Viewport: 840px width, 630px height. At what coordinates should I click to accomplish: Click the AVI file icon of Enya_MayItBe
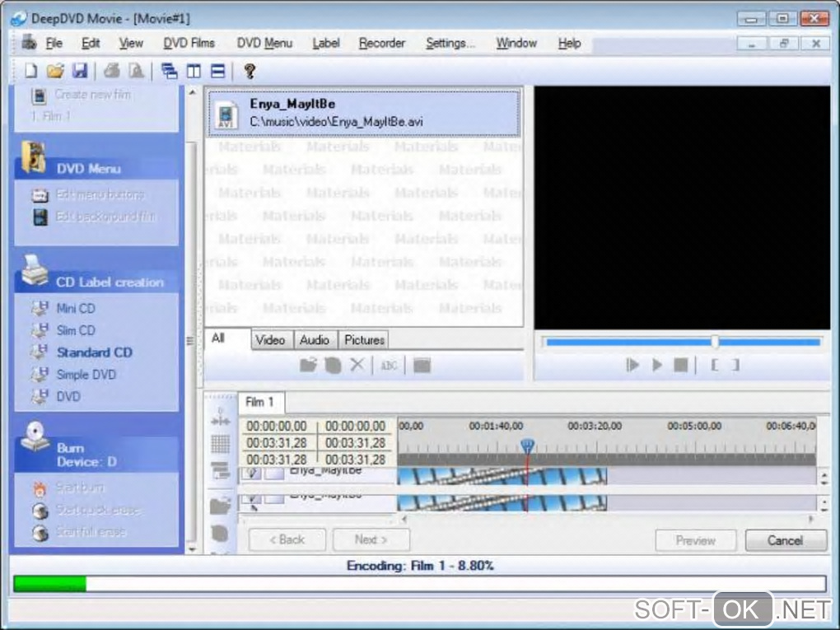click(x=226, y=114)
